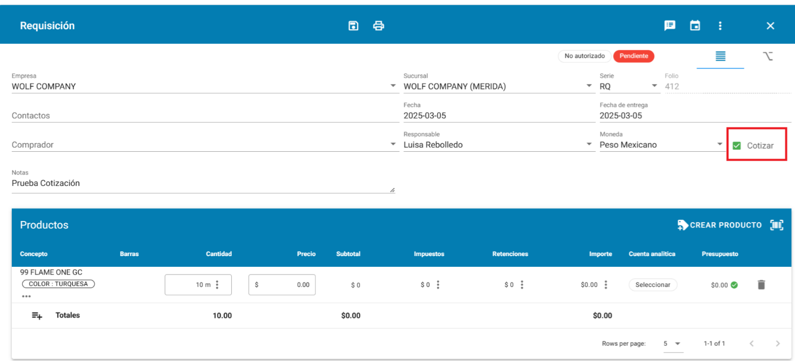The width and height of the screenshot is (795, 361).
Task: Go to previous page of products
Action: (x=751, y=343)
